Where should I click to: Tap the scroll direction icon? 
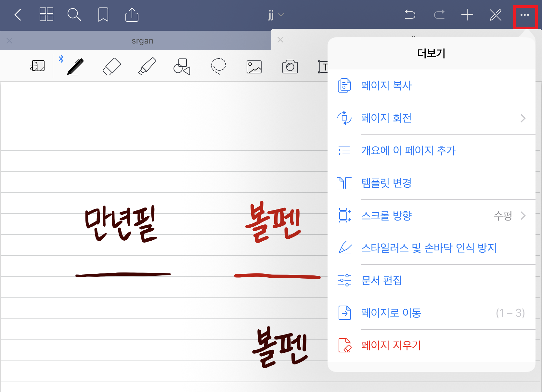[345, 215]
